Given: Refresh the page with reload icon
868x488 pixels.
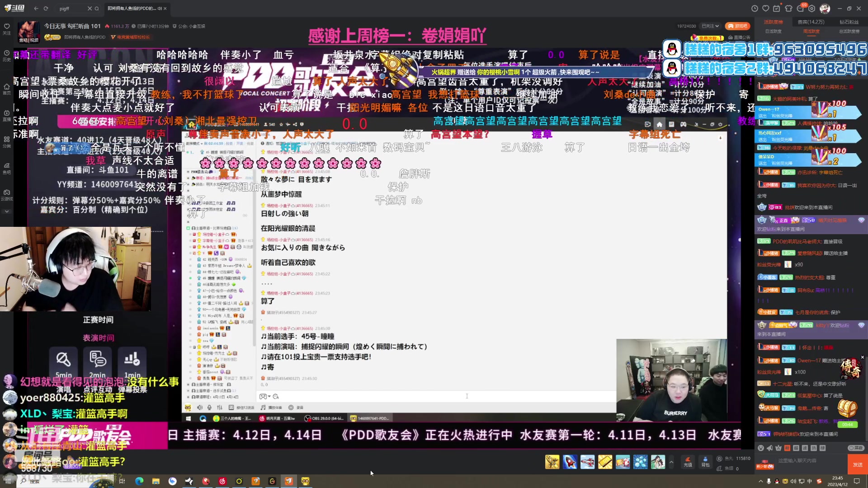Looking at the screenshot, I should point(46,9).
